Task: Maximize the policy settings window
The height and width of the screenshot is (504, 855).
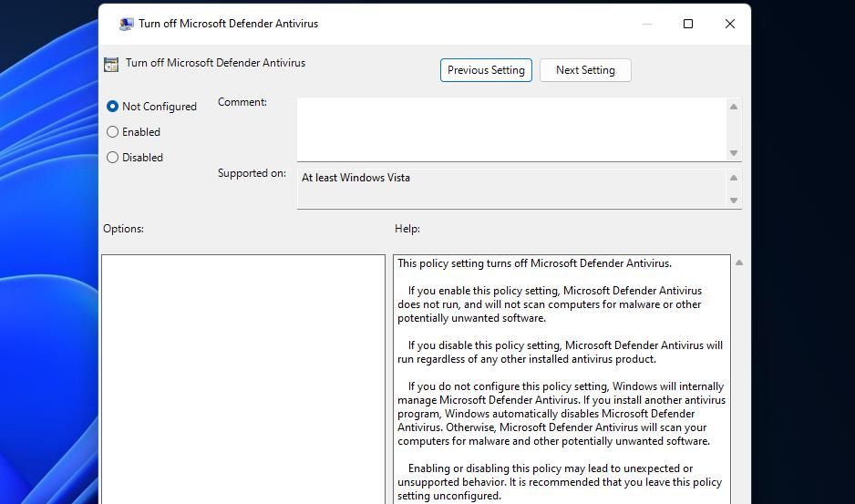Action: tap(688, 24)
